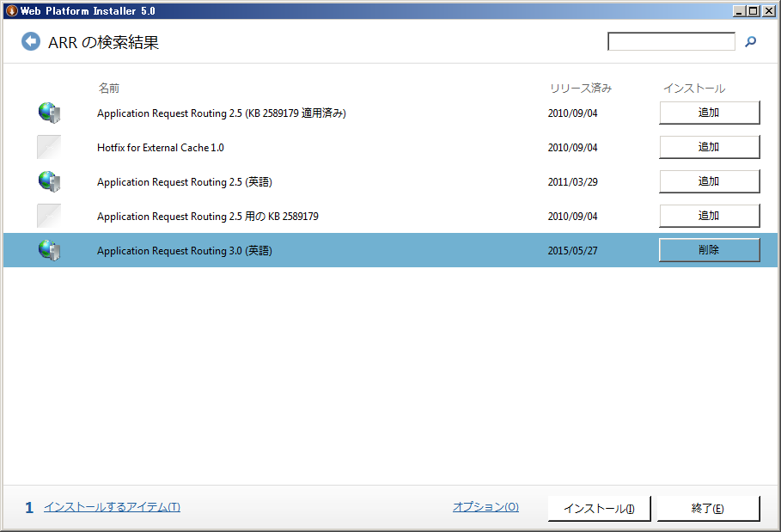Add Hotfix for External Cache 1.0
This screenshot has height=532, width=781.
click(709, 147)
